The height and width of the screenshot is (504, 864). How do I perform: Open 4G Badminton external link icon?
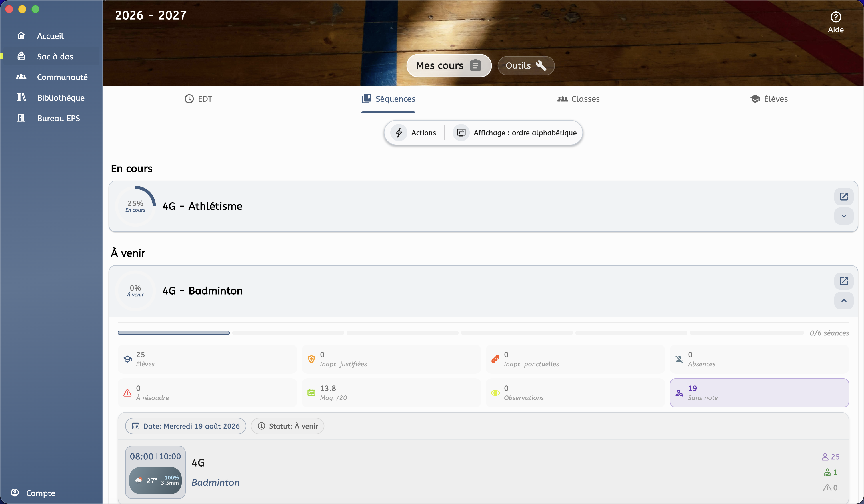point(843,281)
